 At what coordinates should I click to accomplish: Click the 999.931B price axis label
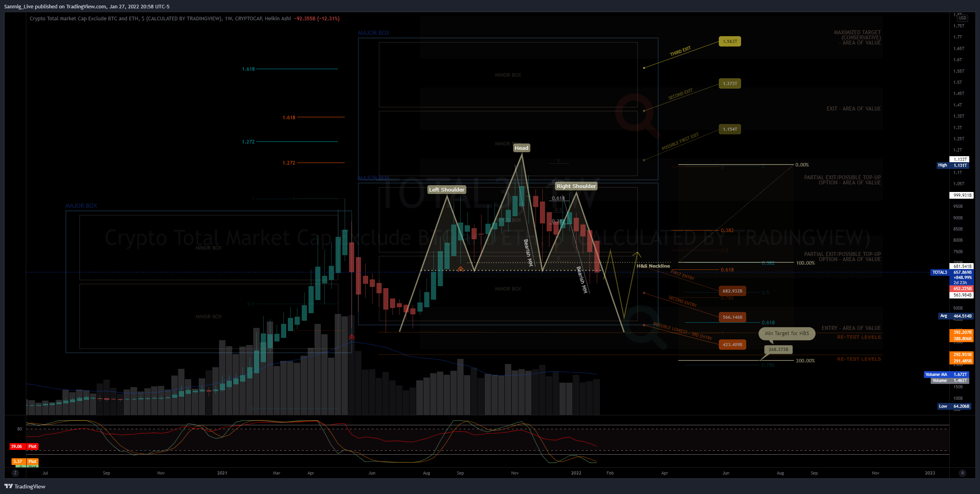[x=962, y=195]
